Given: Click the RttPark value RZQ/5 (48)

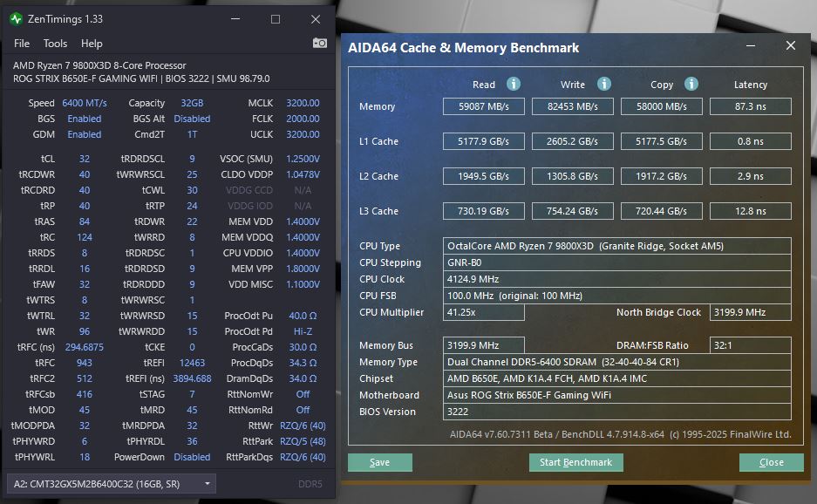Looking at the screenshot, I should [303, 441].
